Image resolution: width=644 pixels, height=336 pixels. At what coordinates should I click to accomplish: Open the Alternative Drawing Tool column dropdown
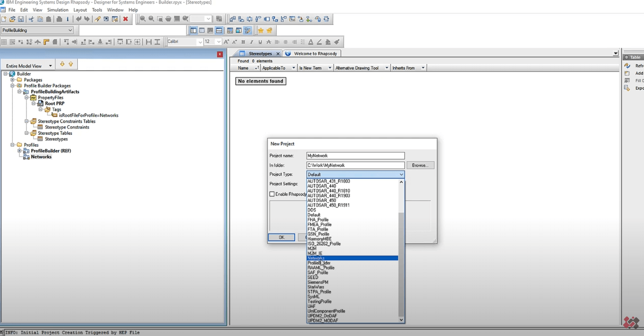(x=387, y=68)
